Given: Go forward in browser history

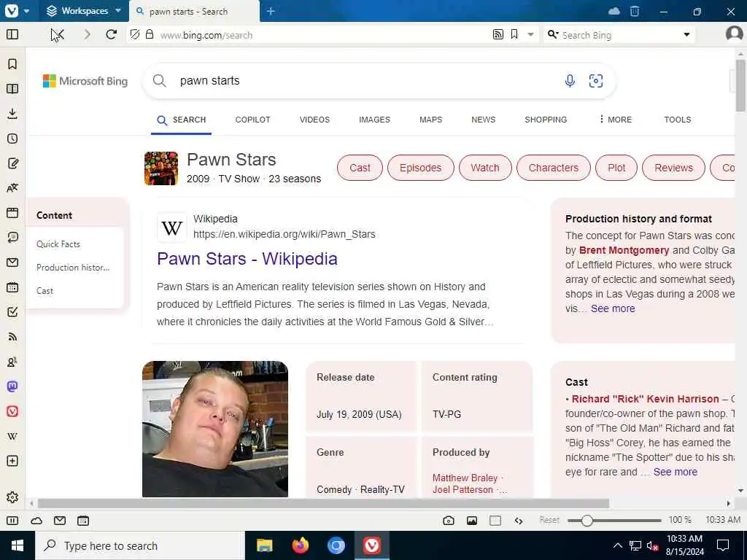Looking at the screenshot, I should (x=87, y=34).
